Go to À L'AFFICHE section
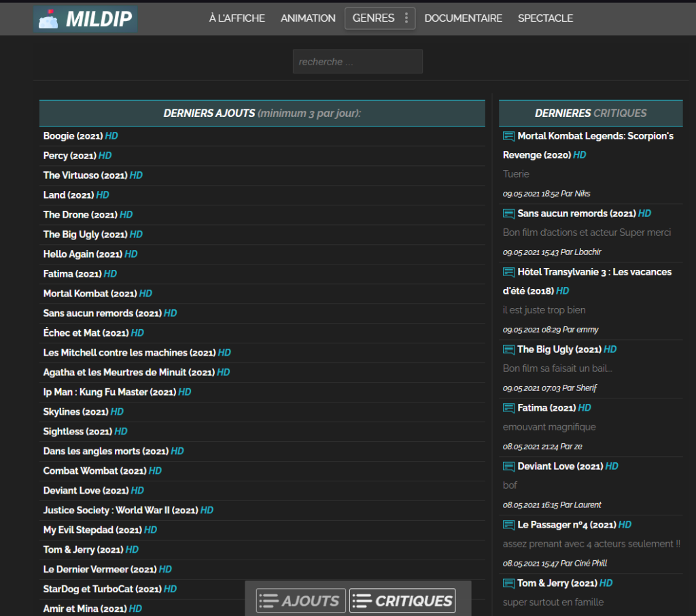 point(237,18)
